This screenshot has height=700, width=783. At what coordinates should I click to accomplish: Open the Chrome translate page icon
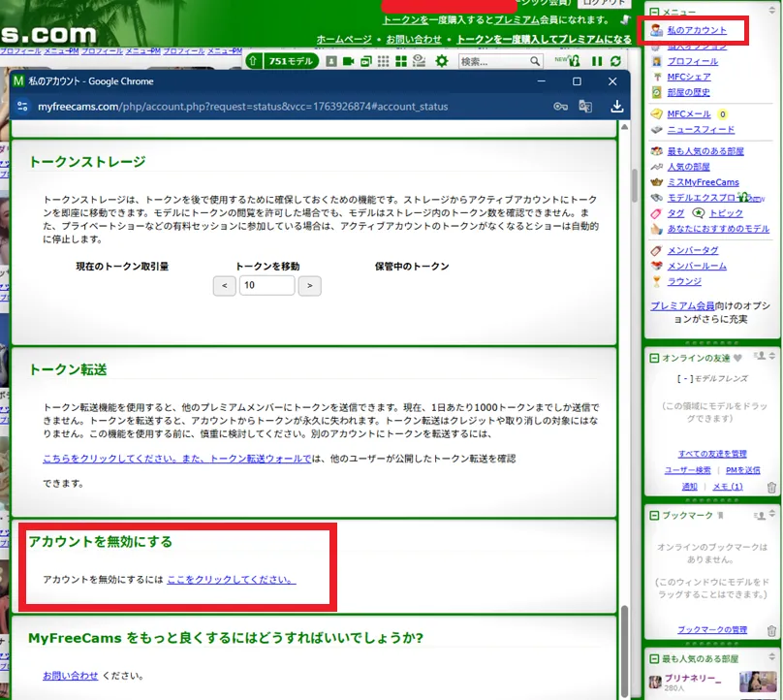[x=585, y=107]
